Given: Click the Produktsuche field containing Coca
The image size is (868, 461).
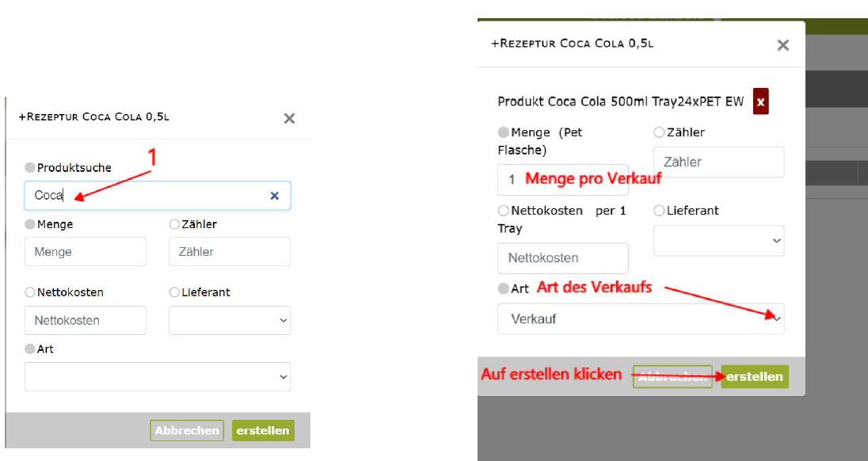Looking at the screenshot, I should [158, 196].
